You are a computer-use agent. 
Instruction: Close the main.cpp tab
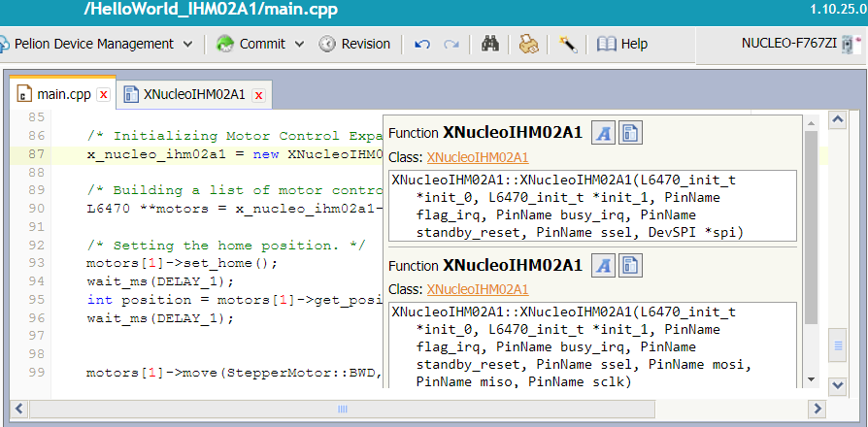[x=104, y=95]
